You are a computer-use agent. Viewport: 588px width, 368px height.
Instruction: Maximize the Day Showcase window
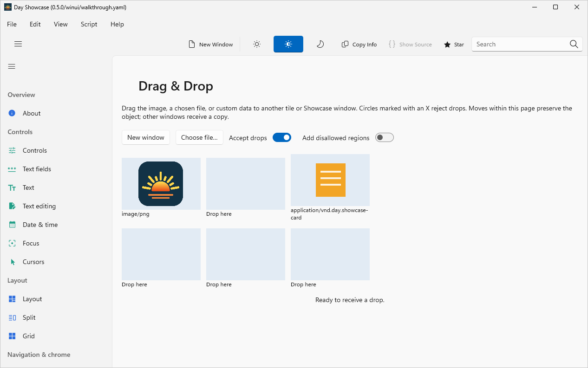point(555,7)
